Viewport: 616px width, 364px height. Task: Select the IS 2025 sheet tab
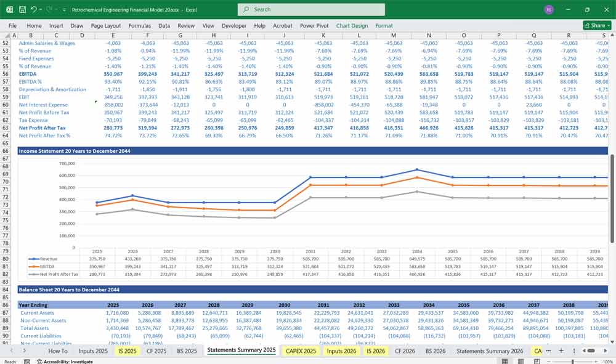coord(126,350)
